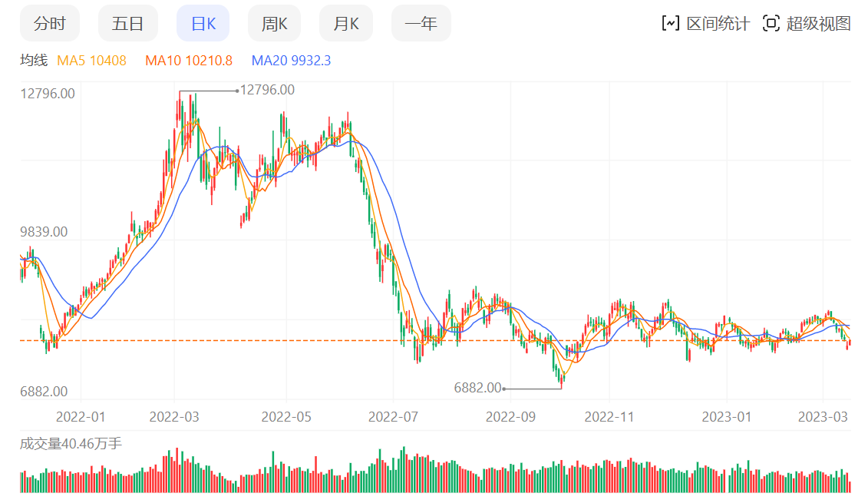868x503 pixels.
Task: Click the MA5 10408 indicator label
Action: (x=91, y=60)
